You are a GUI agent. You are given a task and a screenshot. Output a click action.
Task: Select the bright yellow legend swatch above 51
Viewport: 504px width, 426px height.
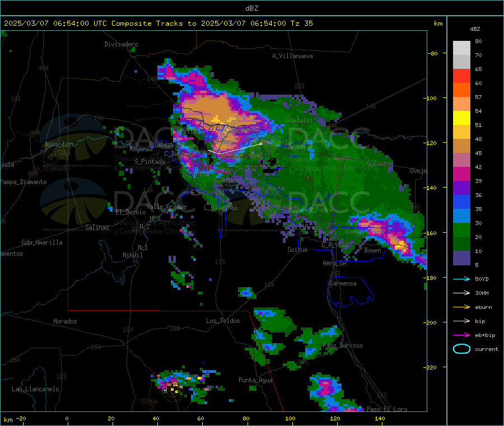tap(461, 118)
